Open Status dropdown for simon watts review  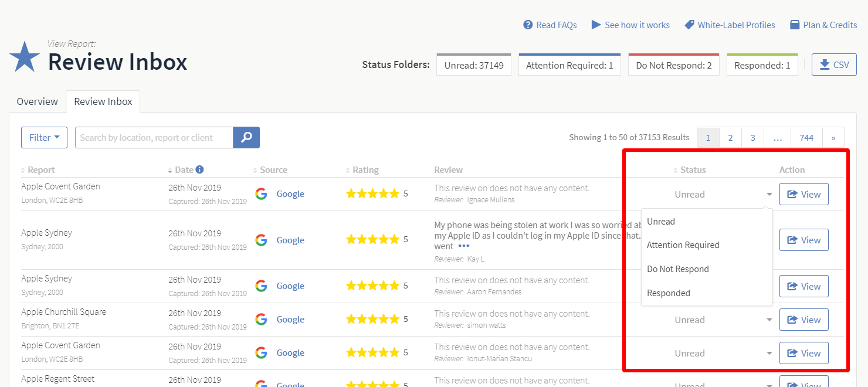coord(723,320)
